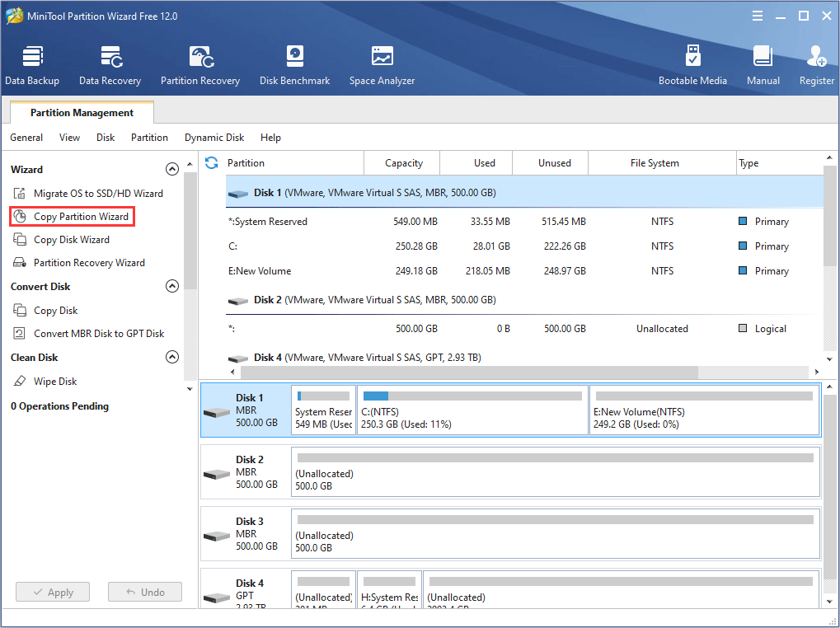The width and height of the screenshot is (840, 628).
Task: Start the Disk Benchmark tool
Action: (x=294, y=66)
